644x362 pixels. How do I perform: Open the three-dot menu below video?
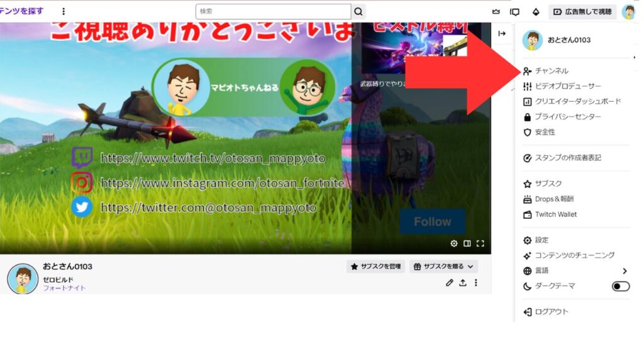click(x=476, y=283)
